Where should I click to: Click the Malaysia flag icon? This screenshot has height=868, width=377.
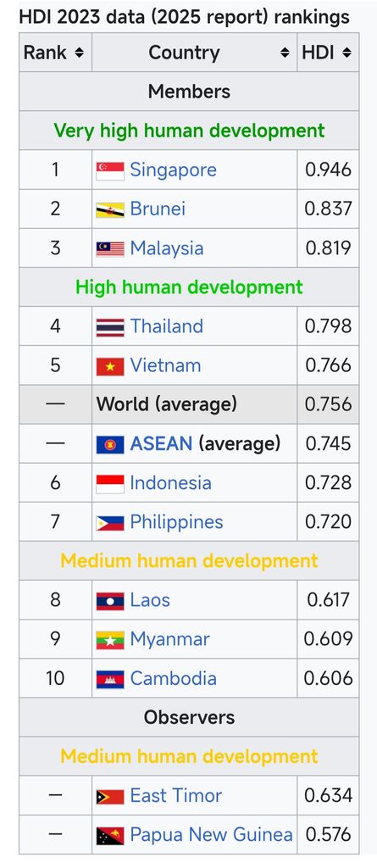tap(110, 249)
